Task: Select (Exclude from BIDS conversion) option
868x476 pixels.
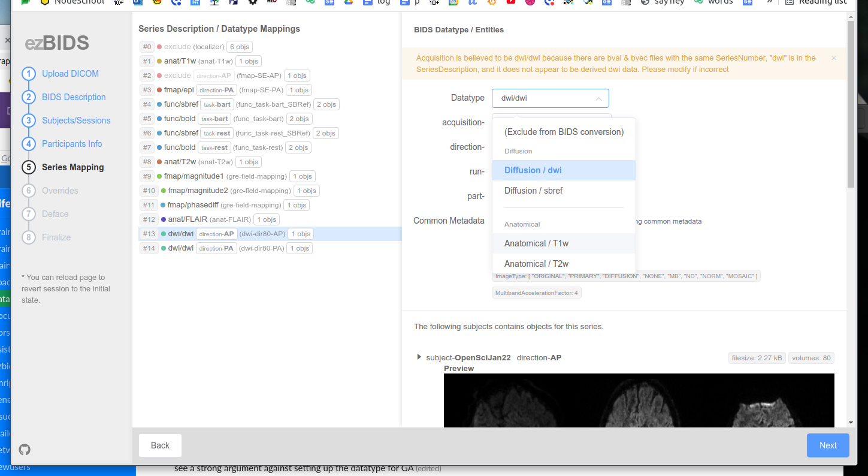Action: [563, 131]
